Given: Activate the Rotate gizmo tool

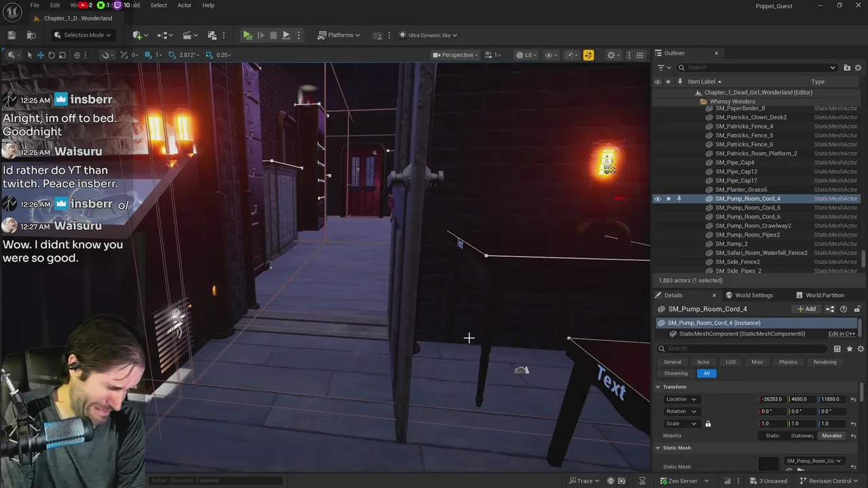Looking at the screenshot, I should pyautogui.click(x=51, y=55).
